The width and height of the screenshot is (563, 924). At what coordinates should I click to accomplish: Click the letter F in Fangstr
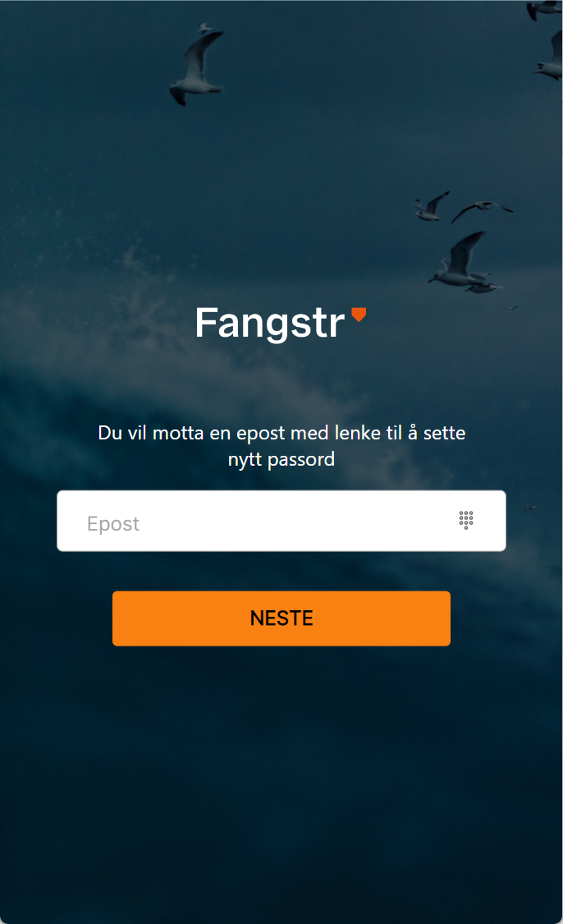tap(205, 322)
